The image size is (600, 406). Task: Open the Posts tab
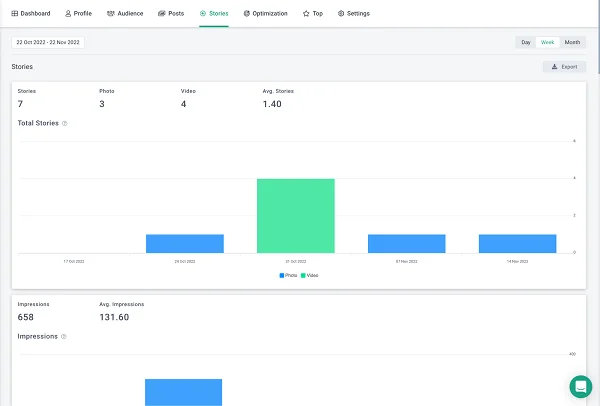(171, 14)
